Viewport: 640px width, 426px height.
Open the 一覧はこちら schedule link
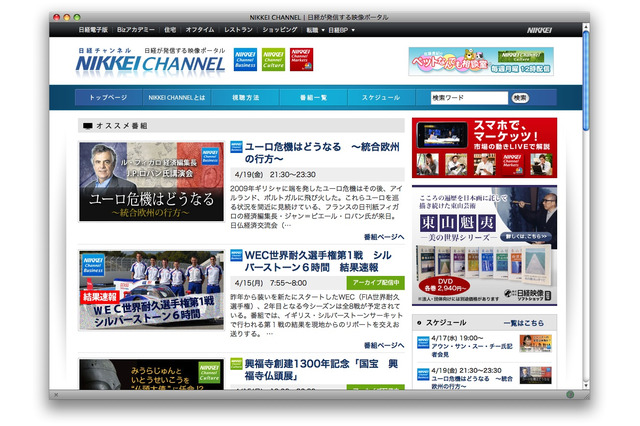click(524, 323)
